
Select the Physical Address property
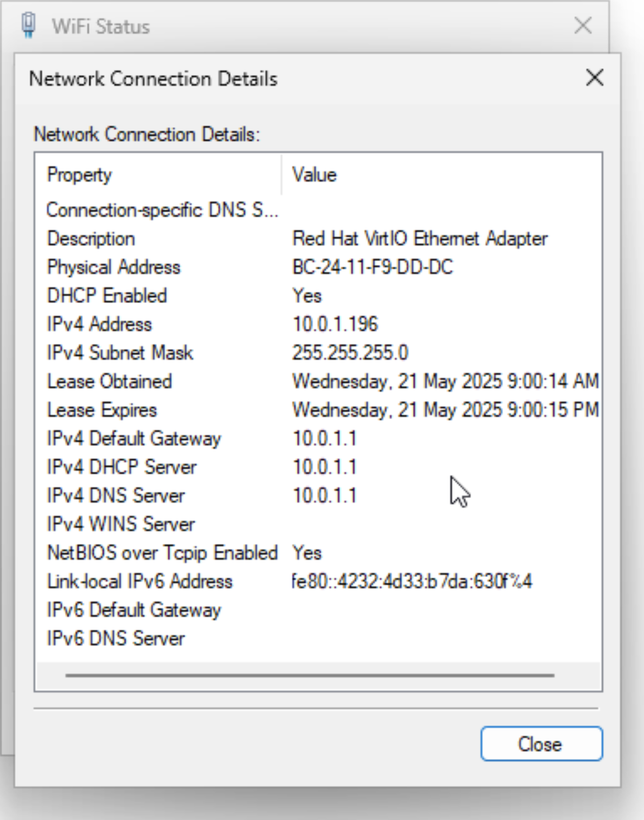[x=114, y=267]
